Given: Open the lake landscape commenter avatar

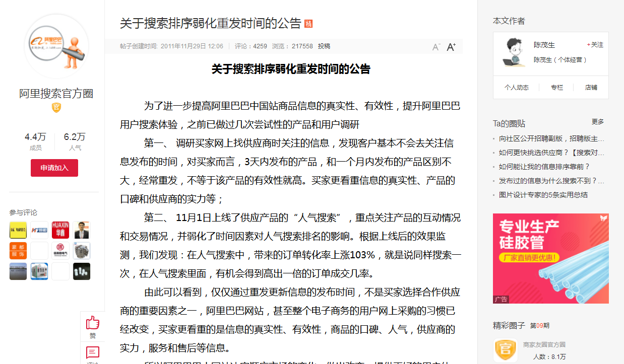Looking at the screenshot, I should point(18,271).
